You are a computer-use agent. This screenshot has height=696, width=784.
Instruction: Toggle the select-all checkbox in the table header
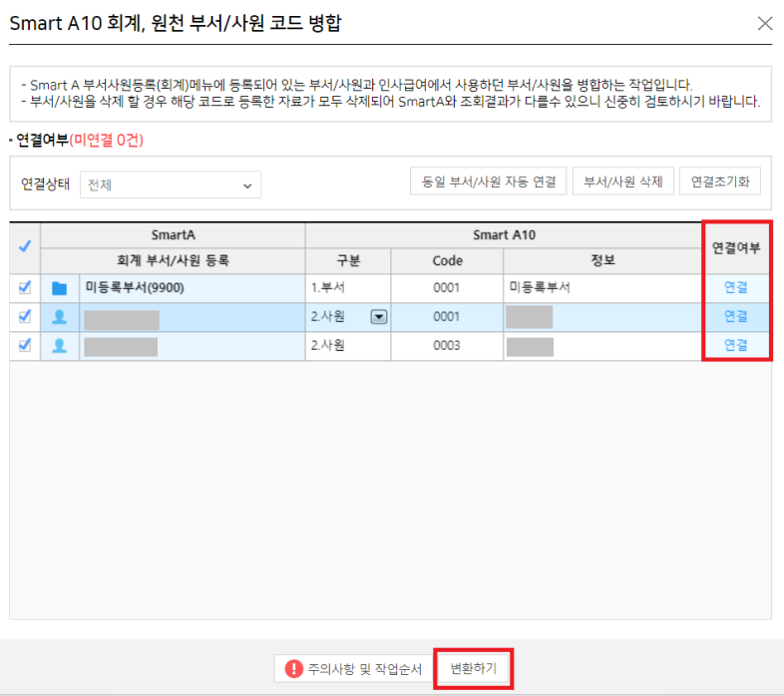[x=25, y=246]
